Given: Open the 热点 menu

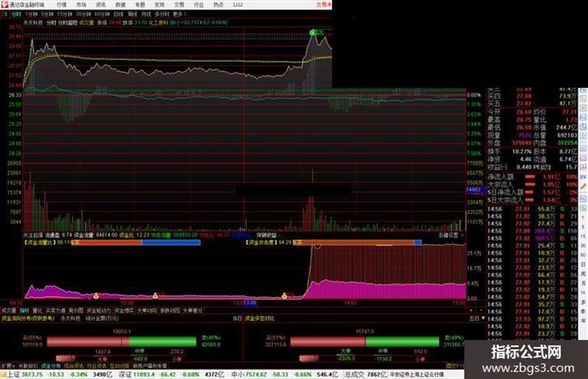Looking at the screenshot, I should pyautogui.click(x=218, y=5).
